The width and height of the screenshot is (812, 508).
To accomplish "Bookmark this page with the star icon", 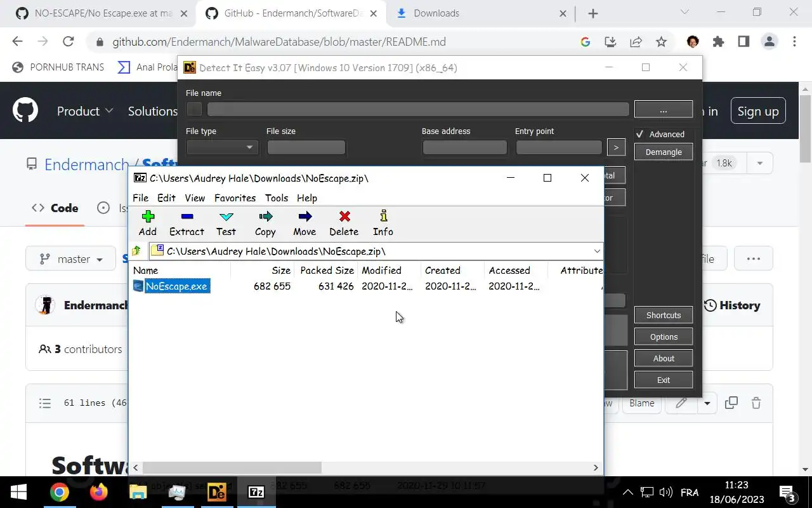I will (x=661, y=42).
